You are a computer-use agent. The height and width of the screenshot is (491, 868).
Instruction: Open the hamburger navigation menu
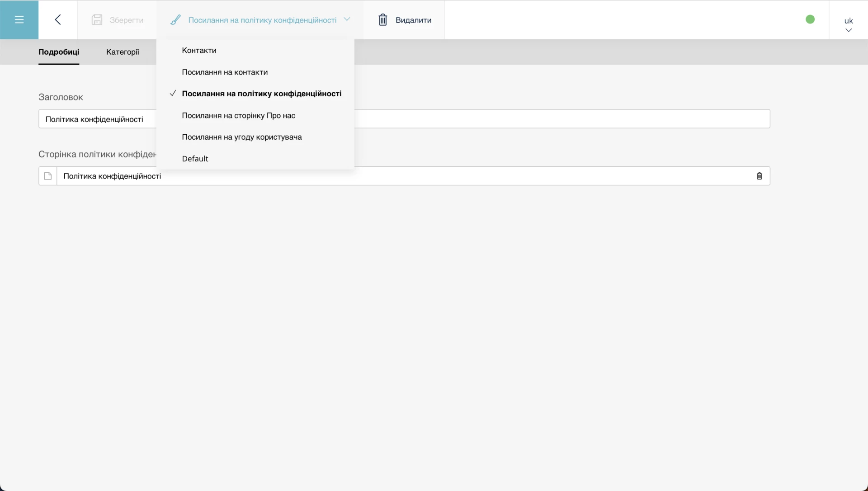coord(19,19)
